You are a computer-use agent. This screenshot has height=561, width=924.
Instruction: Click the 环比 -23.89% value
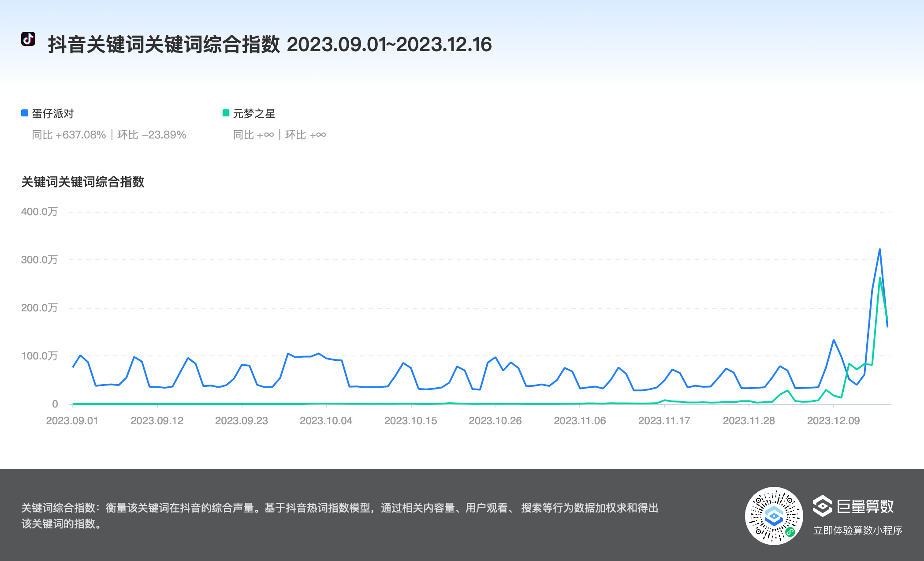152,135
